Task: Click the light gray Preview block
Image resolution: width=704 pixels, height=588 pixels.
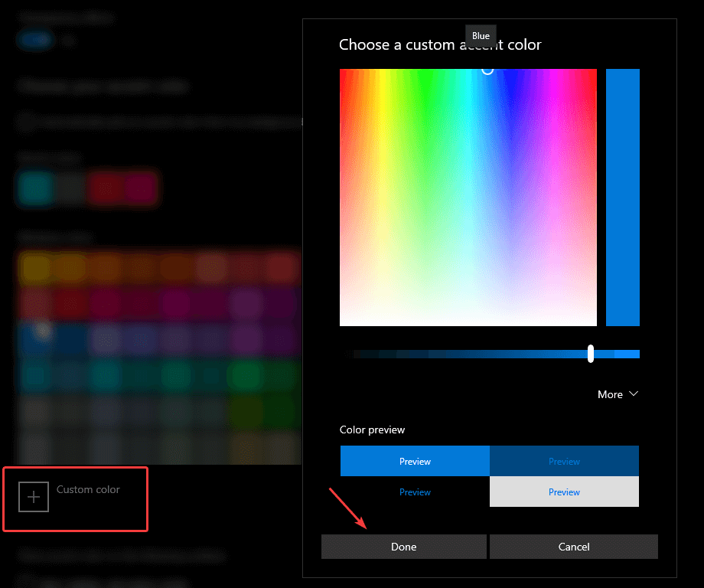Action: (564, 492)
